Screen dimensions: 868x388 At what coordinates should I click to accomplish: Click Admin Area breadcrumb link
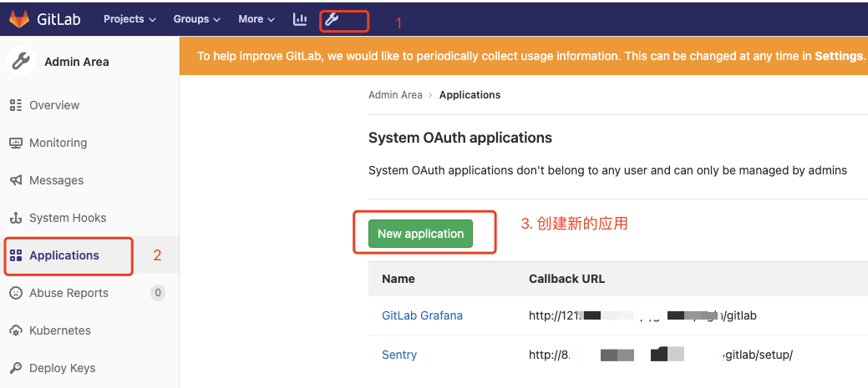tap(395, 95)
